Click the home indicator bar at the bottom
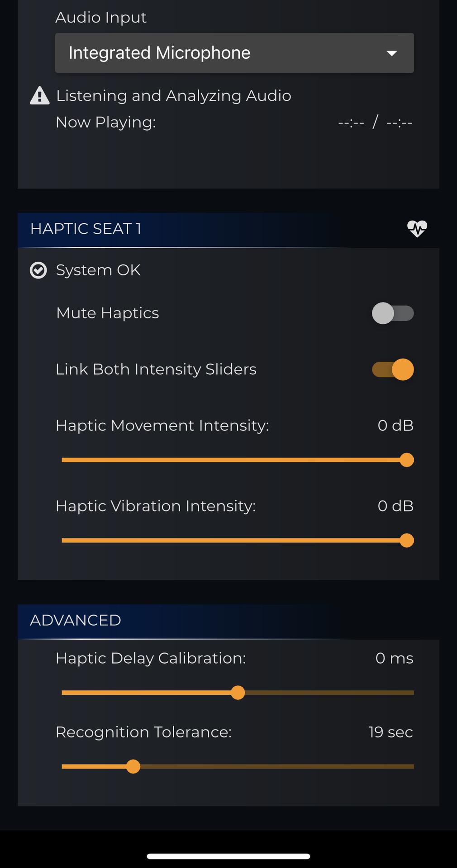457x868 pixels. point(228,856)
